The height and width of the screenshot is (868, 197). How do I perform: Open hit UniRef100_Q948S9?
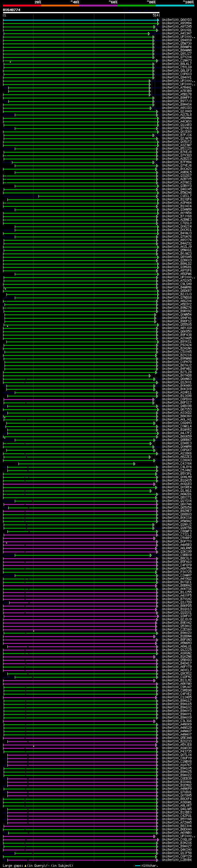(177, 40)
